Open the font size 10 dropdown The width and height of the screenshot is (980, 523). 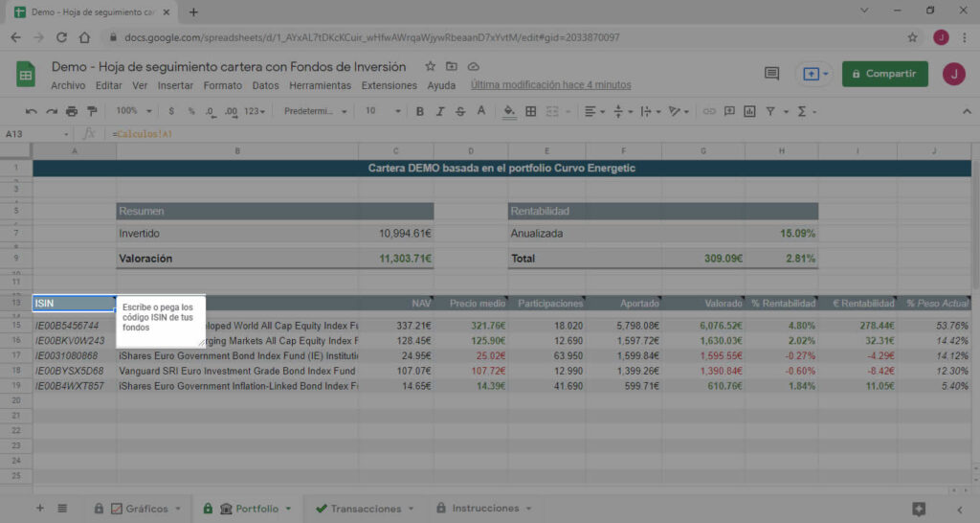pos(383,111)
